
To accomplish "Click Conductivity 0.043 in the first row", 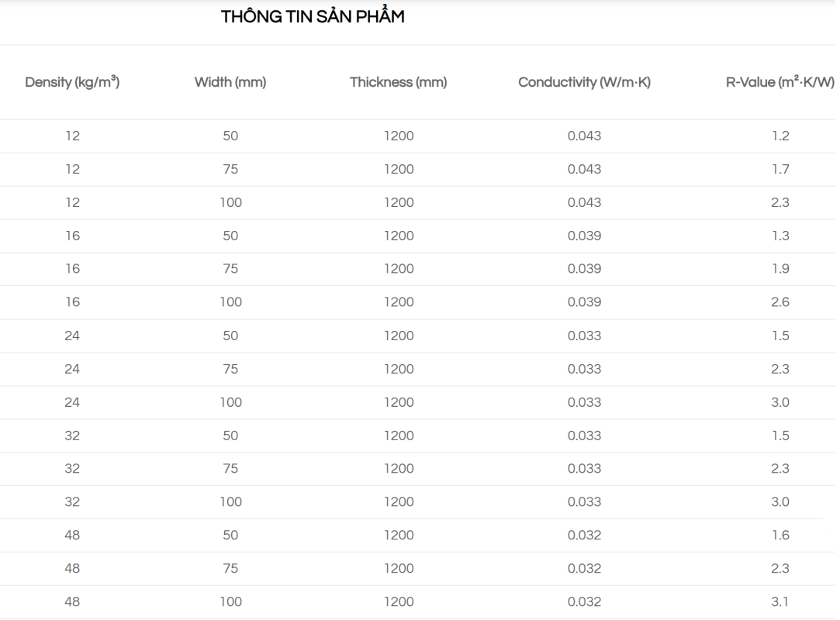I will (x=584, y=136).
